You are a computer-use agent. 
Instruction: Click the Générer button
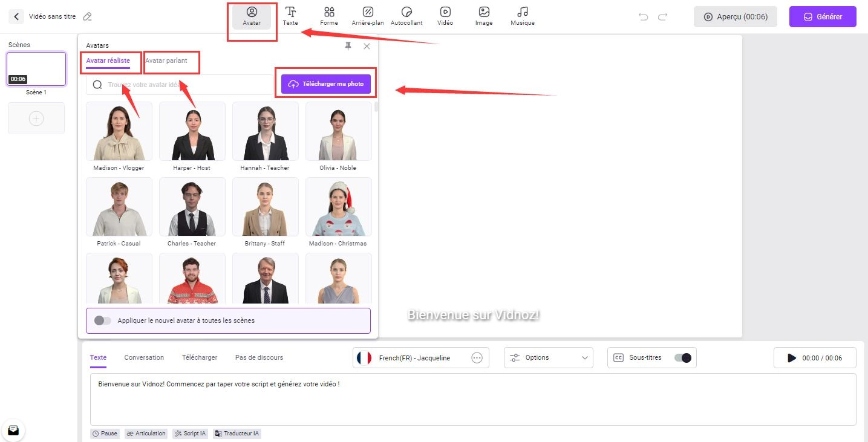coord(823,17)
